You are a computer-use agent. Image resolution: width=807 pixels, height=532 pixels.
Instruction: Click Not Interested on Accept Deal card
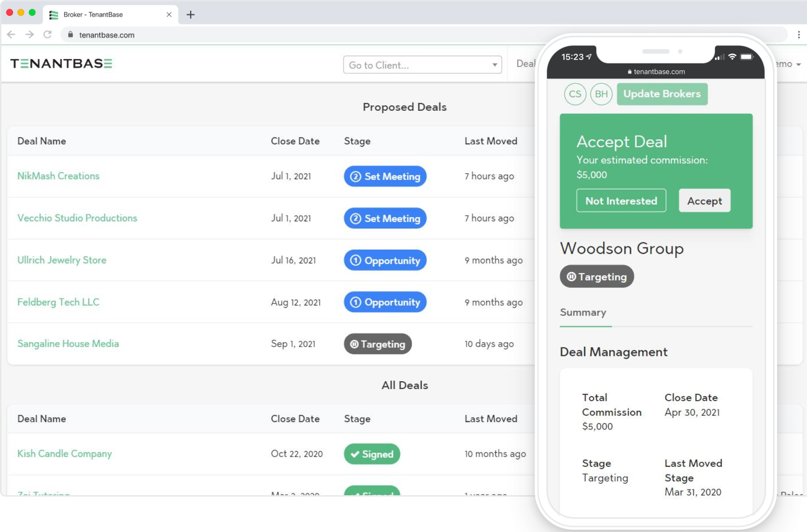coord(621,200)
